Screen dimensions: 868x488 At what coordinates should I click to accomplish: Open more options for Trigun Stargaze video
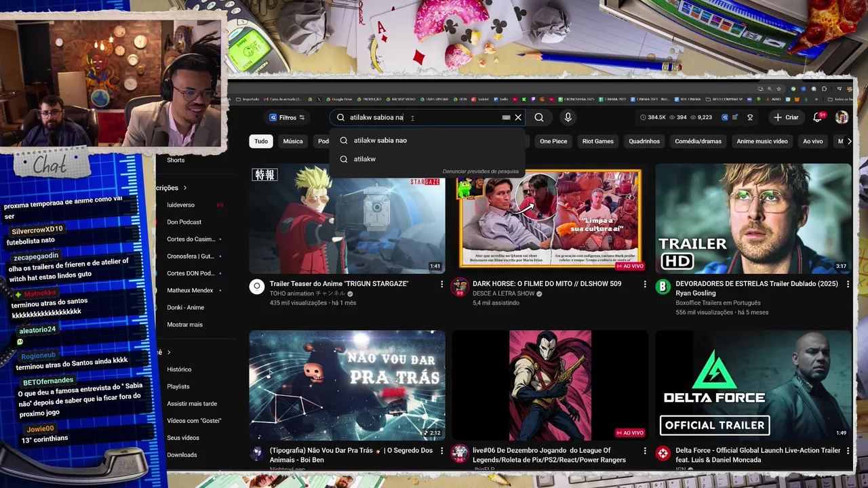441,284
